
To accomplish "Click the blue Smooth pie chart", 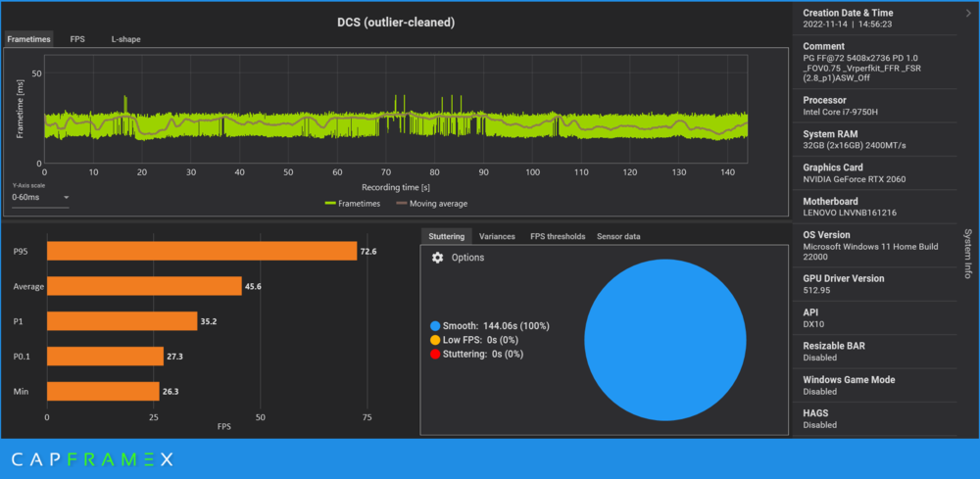I will click(x=665, y=340).
